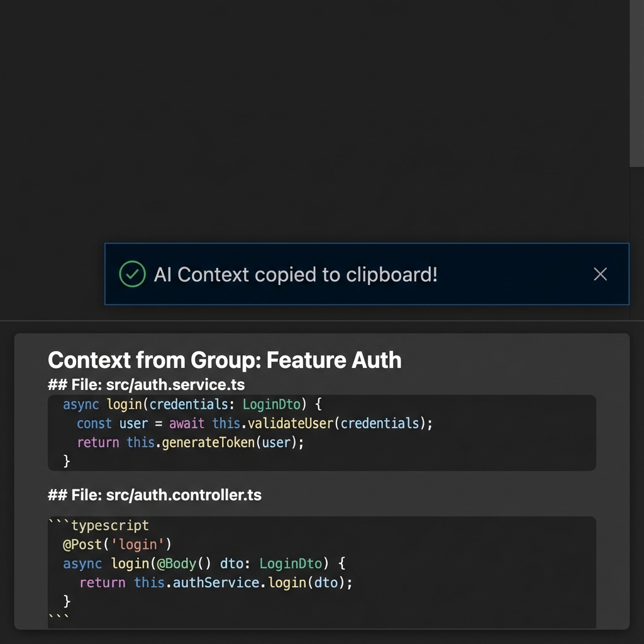
Task: Open the src/auth.service.ts file heading
Action: coord(147,384)
